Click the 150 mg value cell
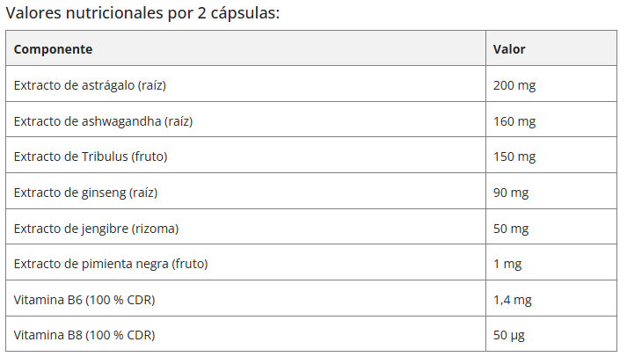The width and height of the screenshot is (627, 364). (x=551, y=156)
